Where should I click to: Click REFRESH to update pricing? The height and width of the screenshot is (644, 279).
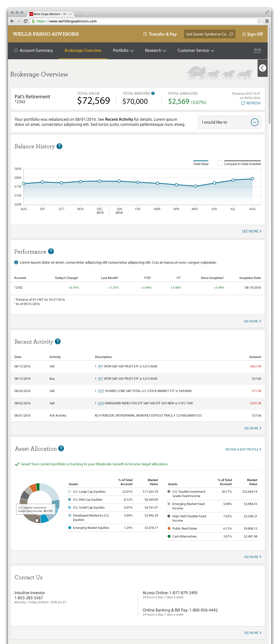(251, 103)
